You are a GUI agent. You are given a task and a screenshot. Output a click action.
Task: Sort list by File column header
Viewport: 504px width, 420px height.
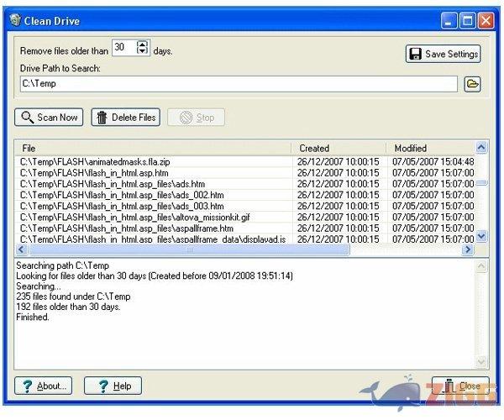pos(151,149)
